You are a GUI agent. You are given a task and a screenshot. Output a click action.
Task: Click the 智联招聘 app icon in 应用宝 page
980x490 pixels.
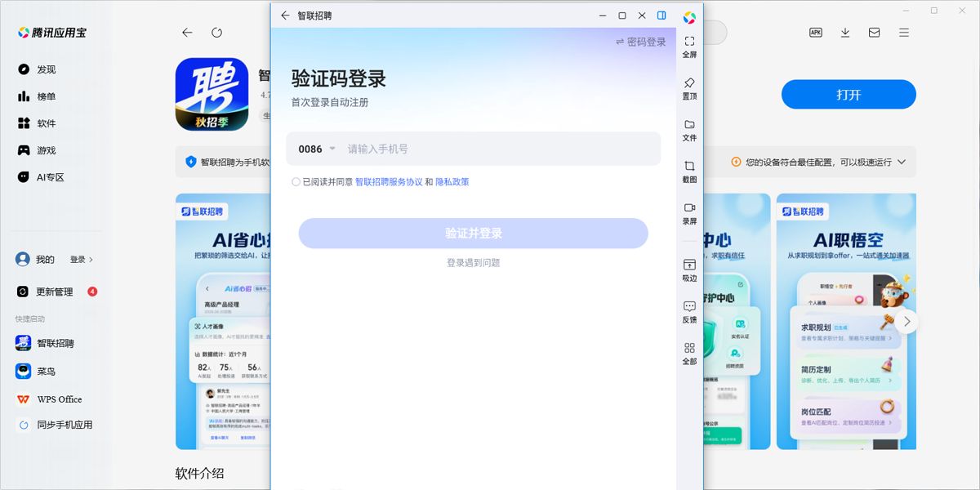(x=212, y=94)
